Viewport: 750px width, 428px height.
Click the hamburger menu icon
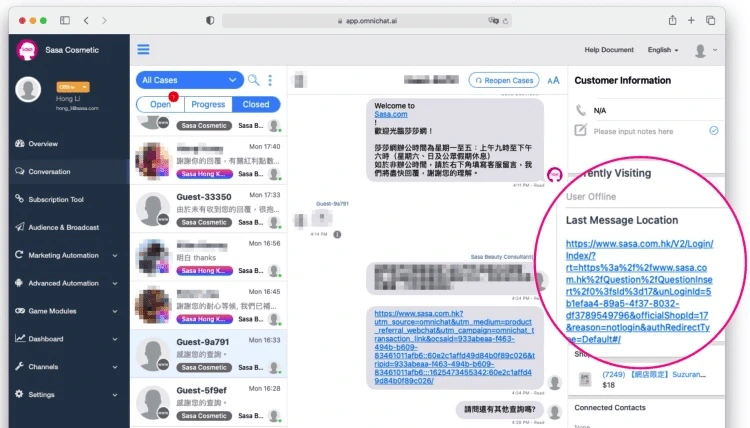pyautogui.click(x=143, y=49)
